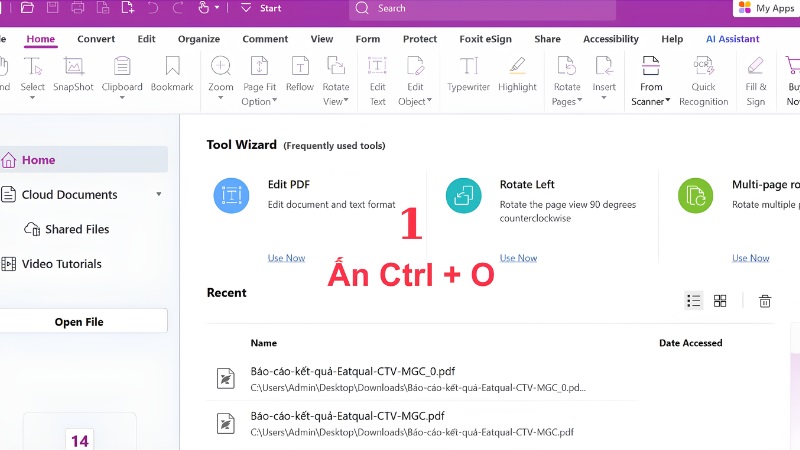Click the create new PDF page icon
The width and height of the screenshot is (800, 450).
coord(128,8)
